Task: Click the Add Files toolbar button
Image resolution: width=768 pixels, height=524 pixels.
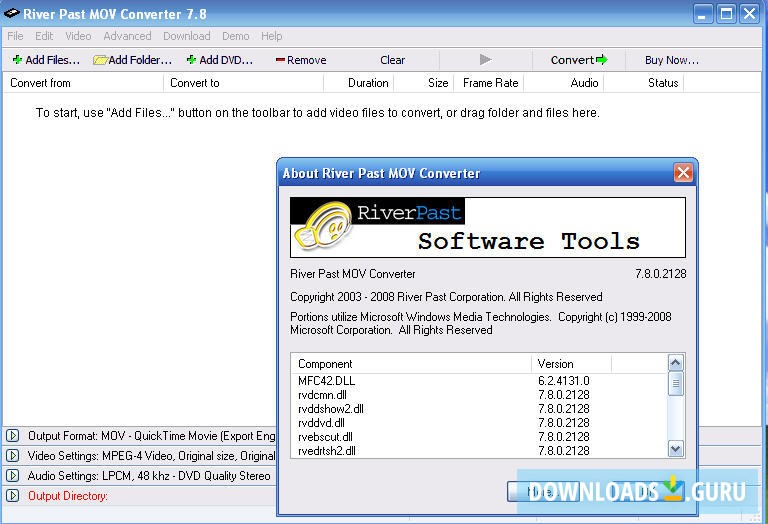Action: click(46, 60)
